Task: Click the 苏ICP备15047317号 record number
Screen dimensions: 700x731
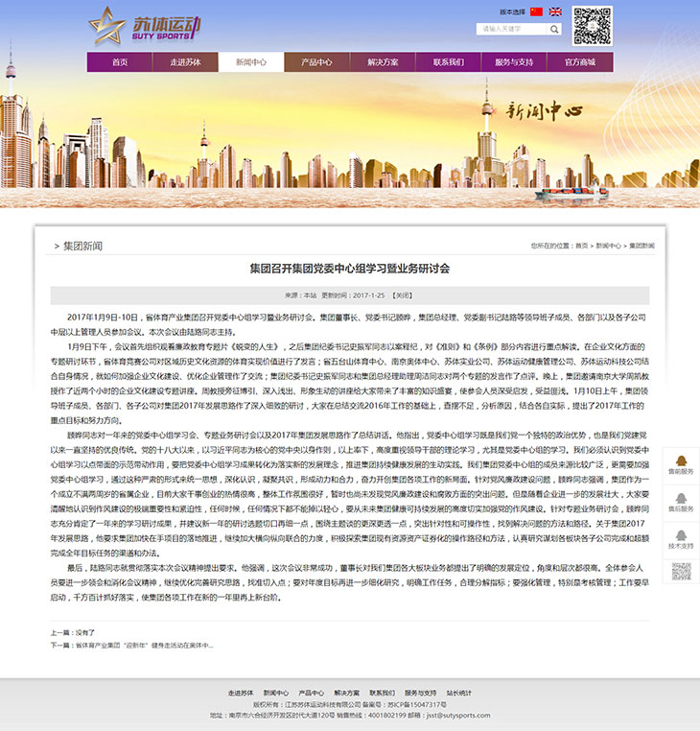Action: 415,704
